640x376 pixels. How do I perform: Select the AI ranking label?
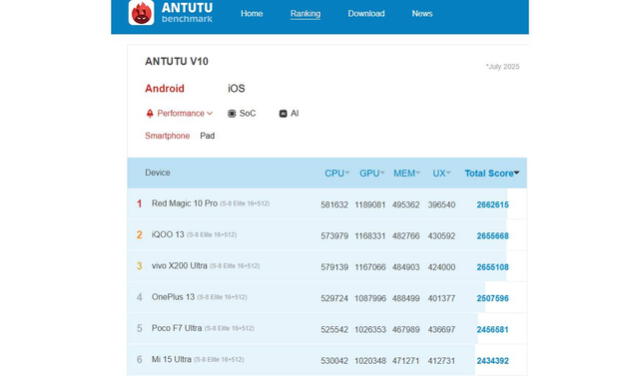(294, 113)
